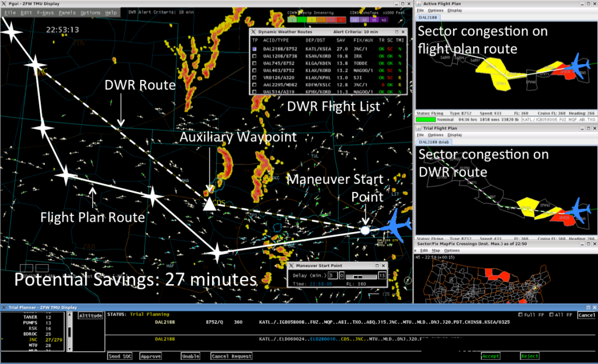The width and height of the screenshot is (598, 364).
Task: Check the AAL2295/MD82 trial plan checkbox
Action: pyautogui.click(x=255, y=85)
